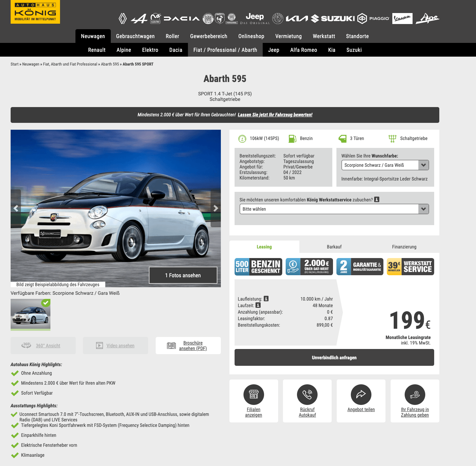
Task: Open the Alfa Romeo logo
Action: coord(278,19)
